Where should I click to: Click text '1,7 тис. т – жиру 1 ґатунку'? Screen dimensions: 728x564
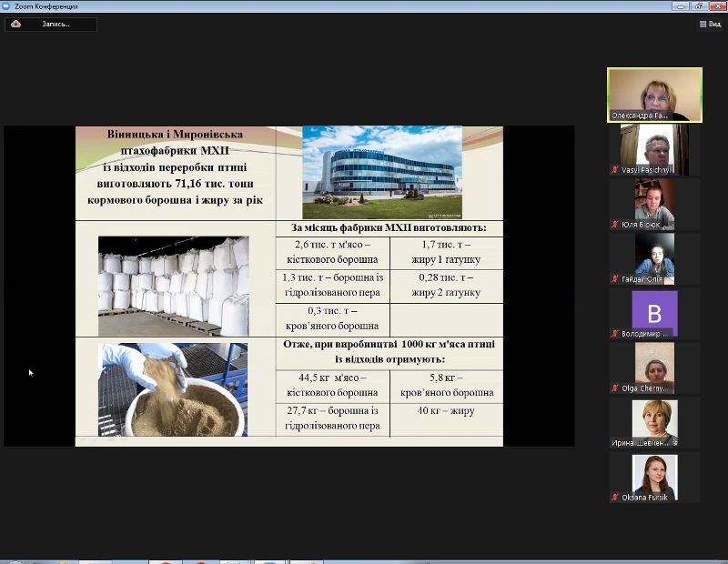coord(446,252)
